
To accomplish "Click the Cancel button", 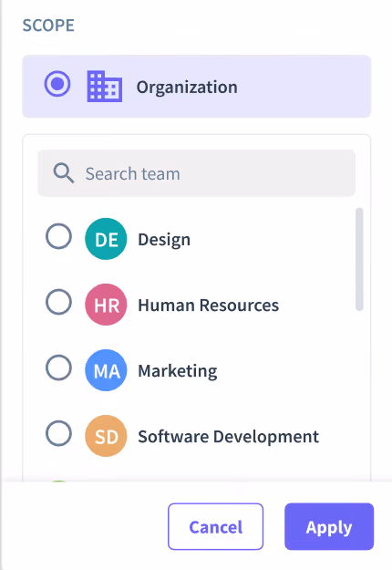I will click(x=215, y=526).
